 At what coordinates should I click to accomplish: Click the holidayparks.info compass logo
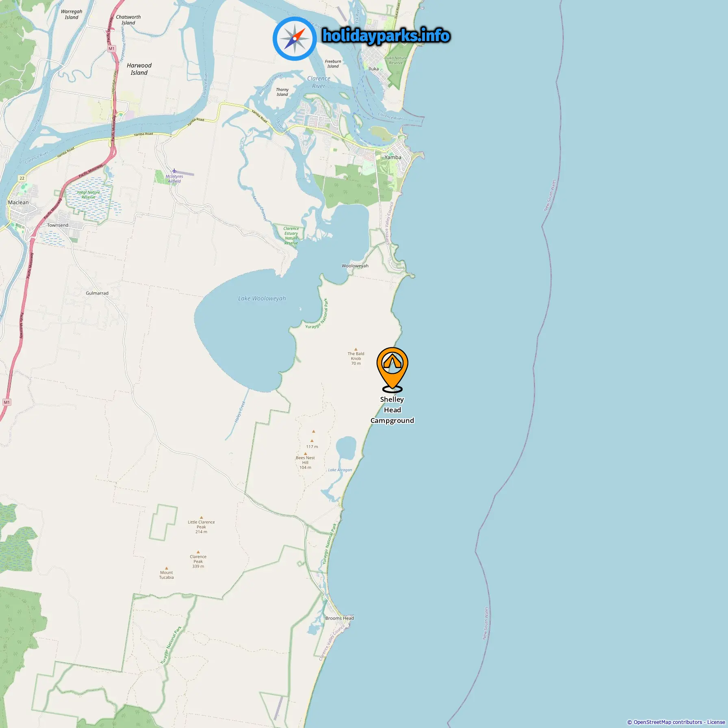pyautogui.click(x=295, y=39)
